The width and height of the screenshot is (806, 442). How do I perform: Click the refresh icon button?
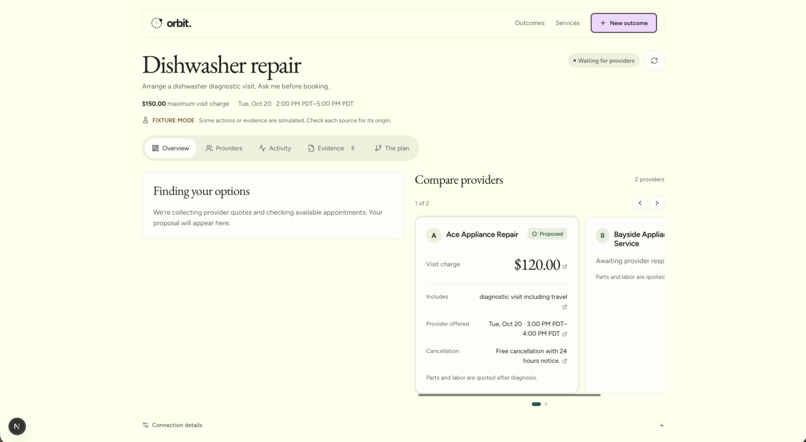(654, 61)
